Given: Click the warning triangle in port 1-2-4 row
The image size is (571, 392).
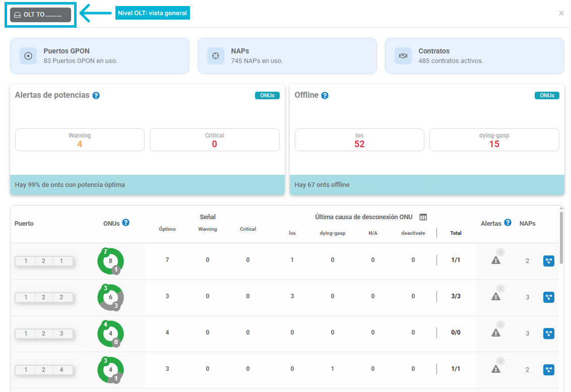Looking at the screenshot, I should (x=495, y=369).
